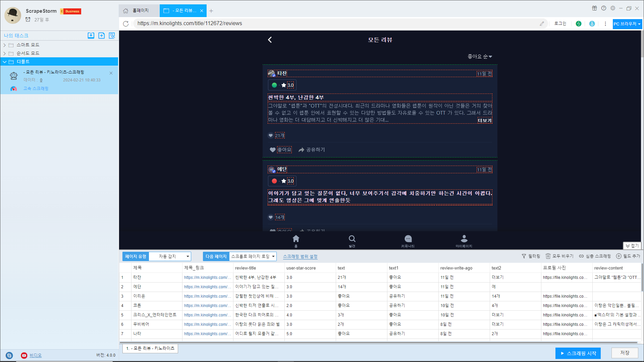
Task: Open the Skype icon at bottom left
Action: [x=9, y=355]
